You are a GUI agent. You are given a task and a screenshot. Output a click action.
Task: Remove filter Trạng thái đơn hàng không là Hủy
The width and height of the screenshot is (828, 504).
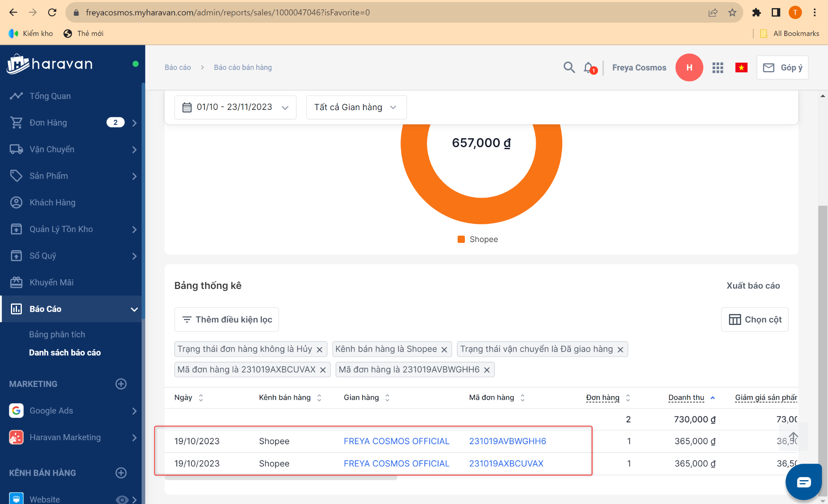(319, 350)
